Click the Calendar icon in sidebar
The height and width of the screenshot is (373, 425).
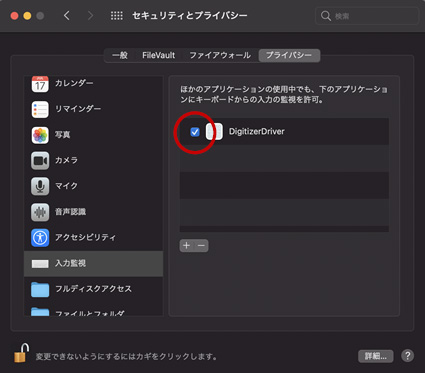(40, 84)
